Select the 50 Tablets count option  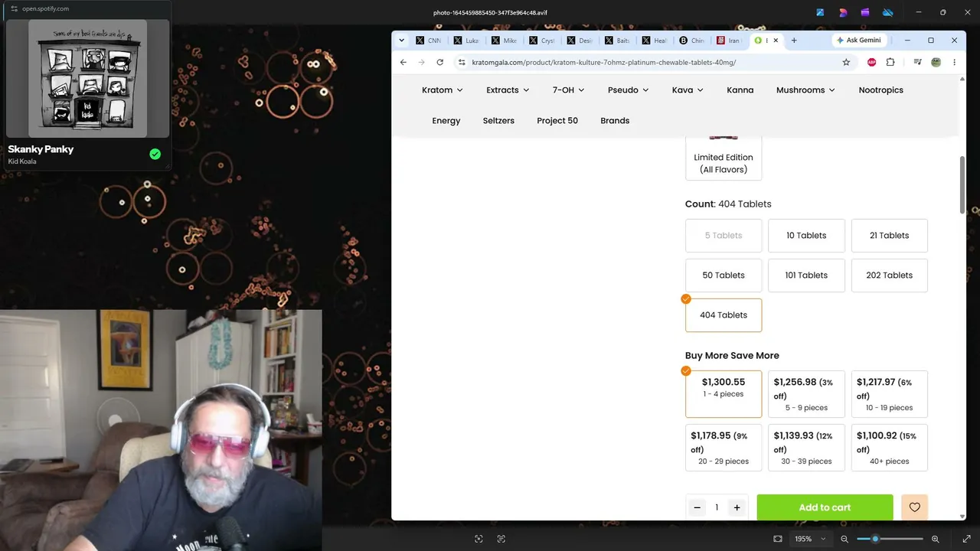click(724, 275)
